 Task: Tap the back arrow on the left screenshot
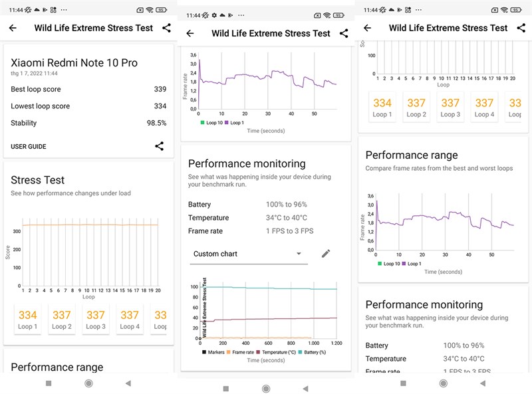(x=13, y=28)
